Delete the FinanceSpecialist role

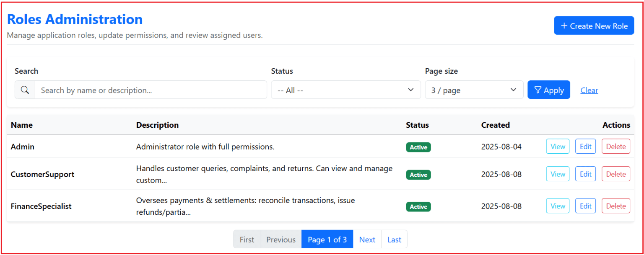(x=615, y=206)
